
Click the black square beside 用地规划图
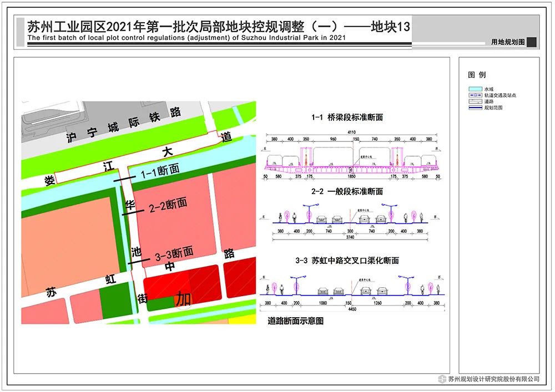[531, 42]
